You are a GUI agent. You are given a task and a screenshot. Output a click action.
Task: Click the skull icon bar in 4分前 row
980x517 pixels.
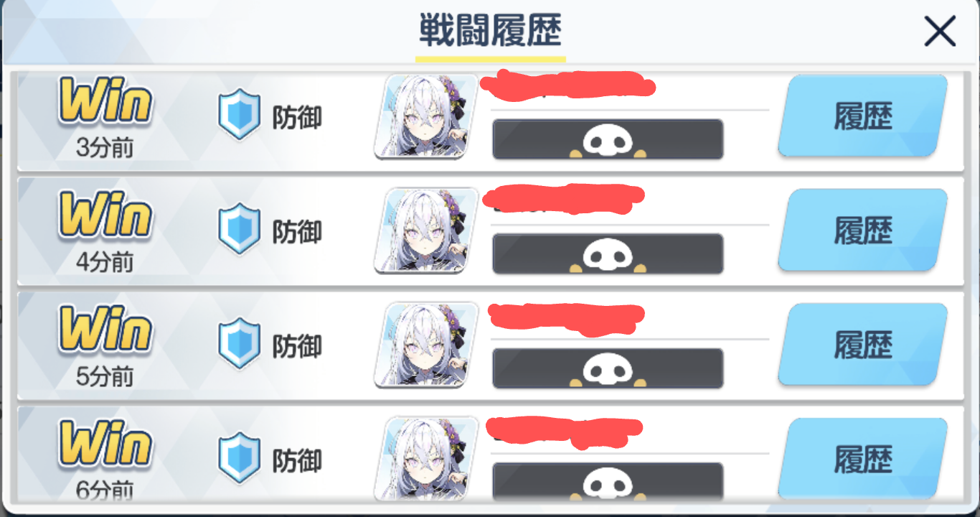608,253
